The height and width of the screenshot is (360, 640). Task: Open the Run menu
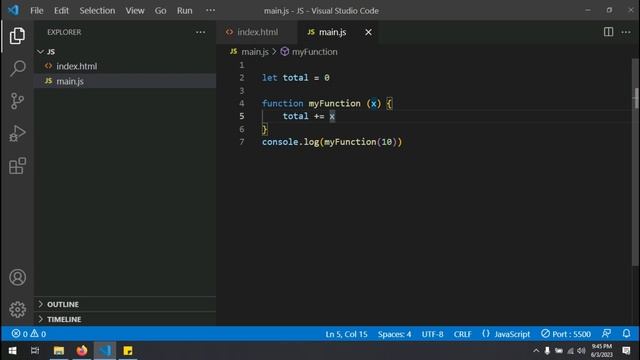[184, 11]
